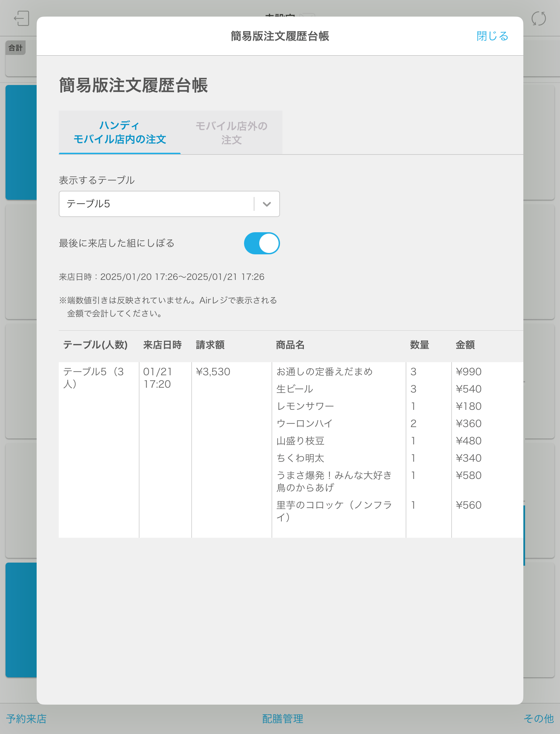Select the 合計 label behind the dialog
The width and height of the screenshot is (560, 734).
[x=16, y=48]
